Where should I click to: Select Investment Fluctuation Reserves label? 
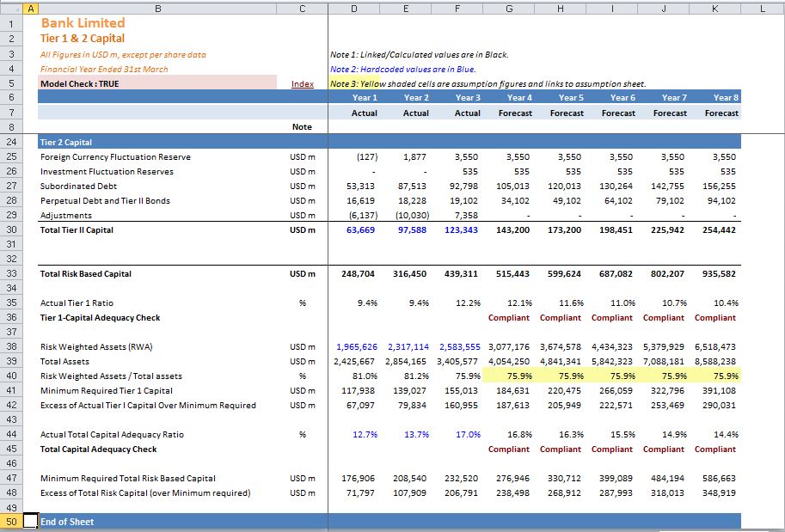tap(107, 172)
